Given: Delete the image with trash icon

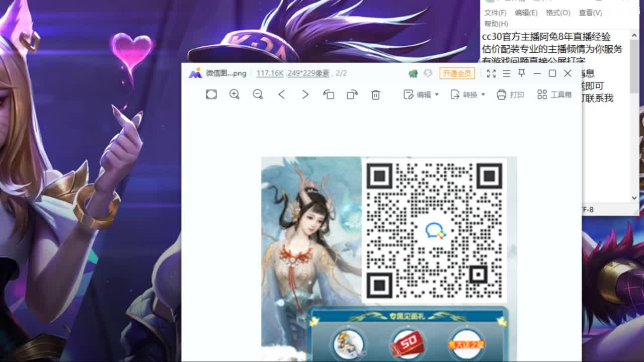Looking at the screenshot, I should (x=375, y=95).
